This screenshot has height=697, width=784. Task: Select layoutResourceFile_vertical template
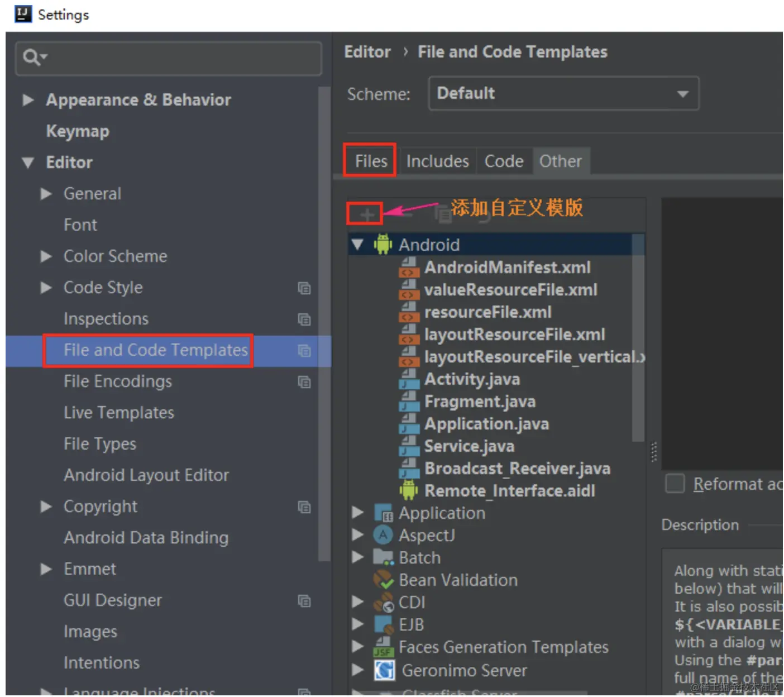[x=534, y=357]
